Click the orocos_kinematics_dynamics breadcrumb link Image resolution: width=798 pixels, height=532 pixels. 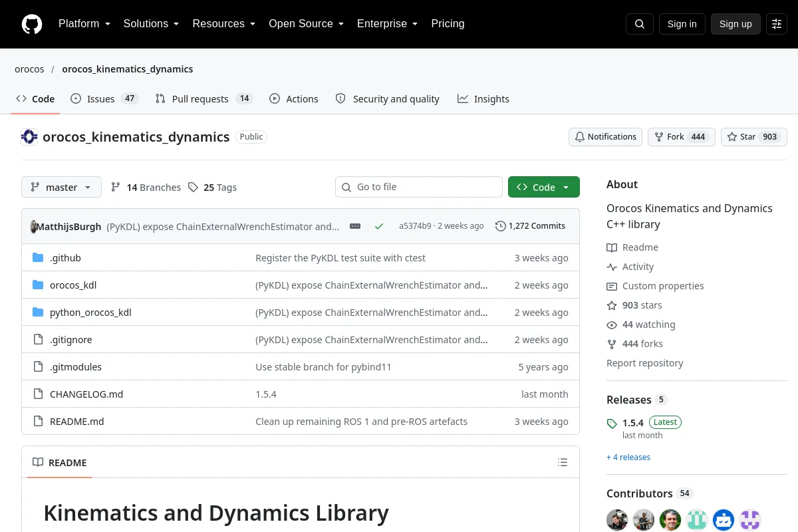click(128, 69)
